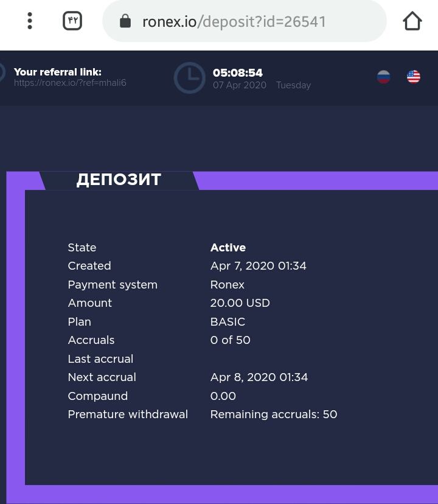Switch language to English US flag
The image size is (438, 504).
click(x=414, y=77)
